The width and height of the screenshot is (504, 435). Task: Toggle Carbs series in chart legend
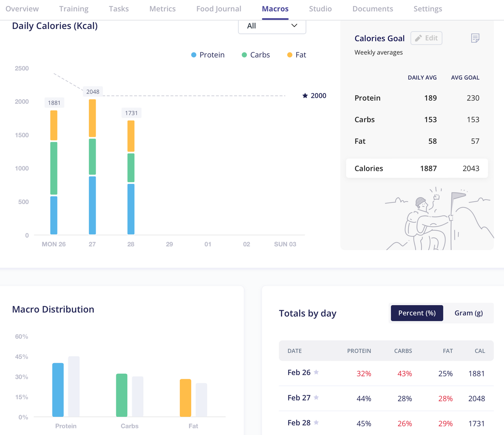[256, 55]
